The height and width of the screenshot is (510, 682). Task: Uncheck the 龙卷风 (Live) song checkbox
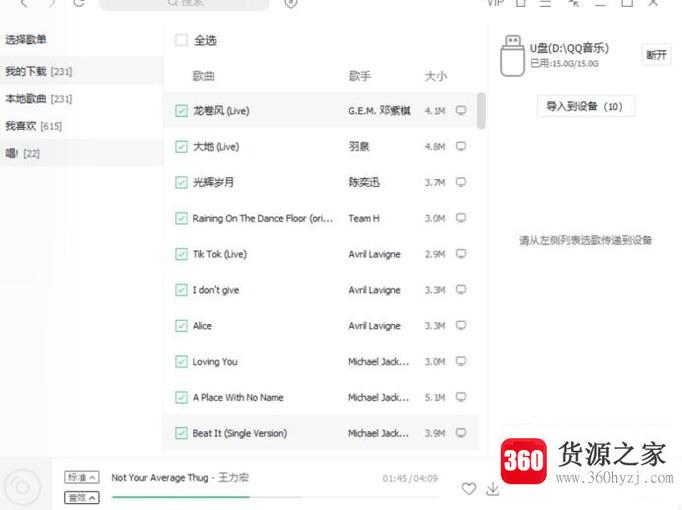pos(181,110)
